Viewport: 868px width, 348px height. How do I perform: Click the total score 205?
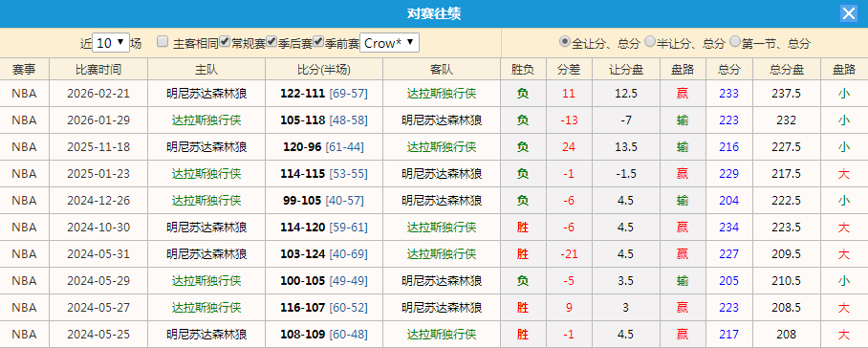[729, 280]
